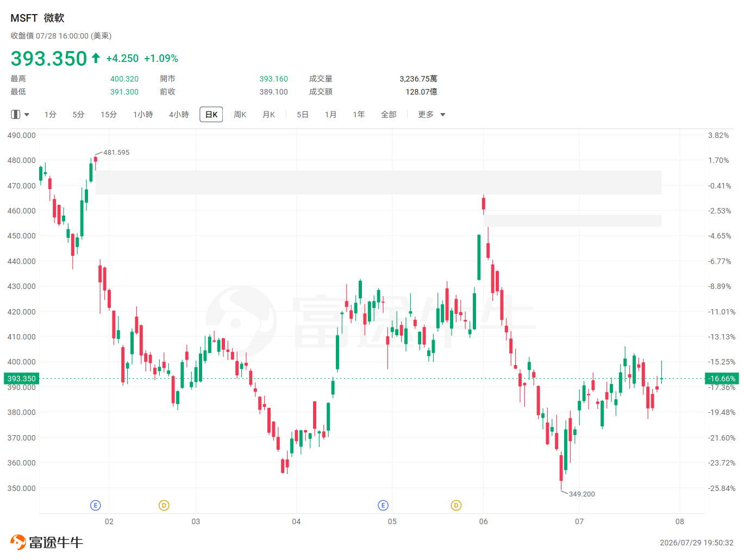
Task: Open the 更多 dropdown menu
Action: pos(432,115)
